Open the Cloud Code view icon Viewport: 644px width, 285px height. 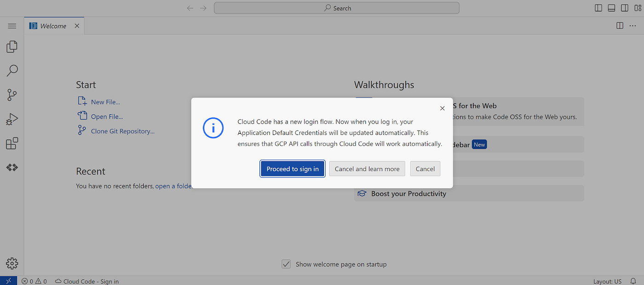[12, 168]
